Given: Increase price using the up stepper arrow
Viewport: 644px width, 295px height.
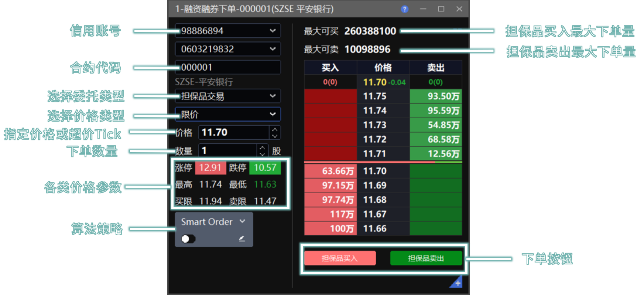Looking at the screenshot, I should pyautogui.click(x=275, y=129).
